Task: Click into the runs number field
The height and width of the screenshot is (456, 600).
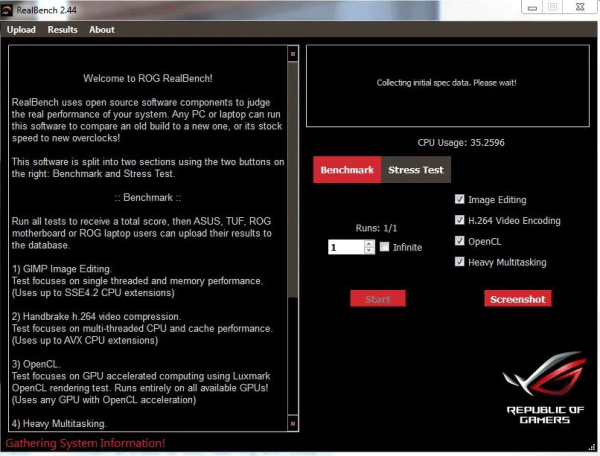Action: coord(346,247)
